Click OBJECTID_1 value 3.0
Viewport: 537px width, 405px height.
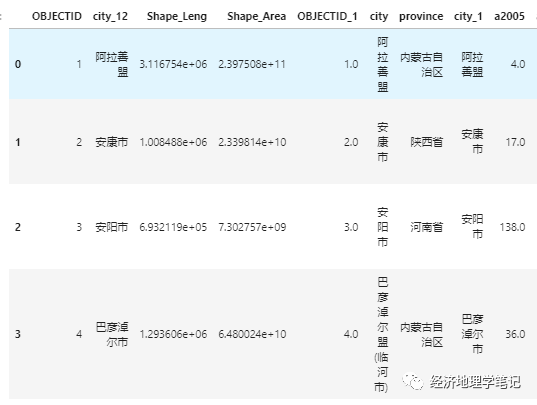click(x=351, y=227)
